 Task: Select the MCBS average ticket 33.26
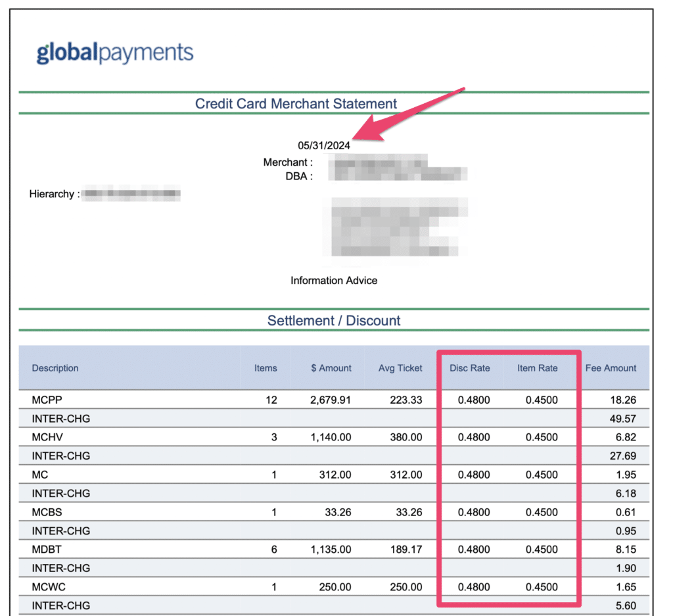[408, 512]
